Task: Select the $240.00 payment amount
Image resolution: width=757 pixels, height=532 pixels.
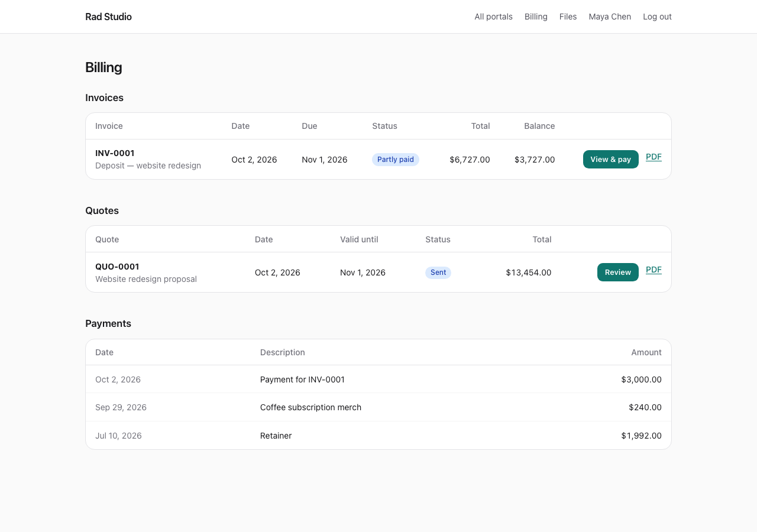Action: coord(645,407)
